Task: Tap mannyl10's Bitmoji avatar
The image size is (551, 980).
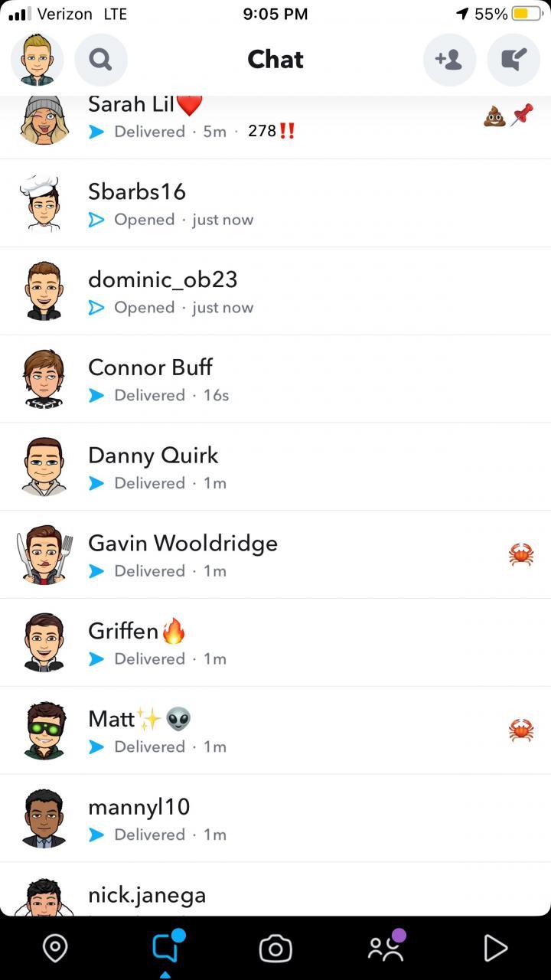Action: (44, 818)
